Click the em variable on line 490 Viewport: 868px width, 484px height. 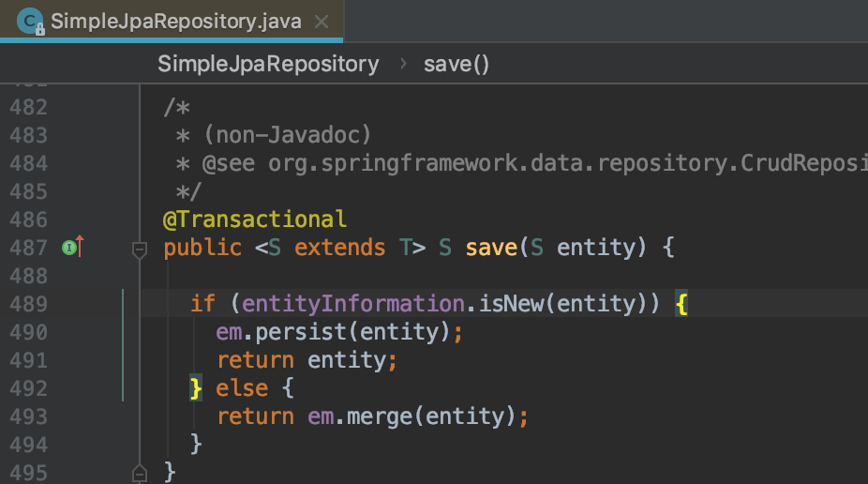pyautogui.click(x=229, y=332)
